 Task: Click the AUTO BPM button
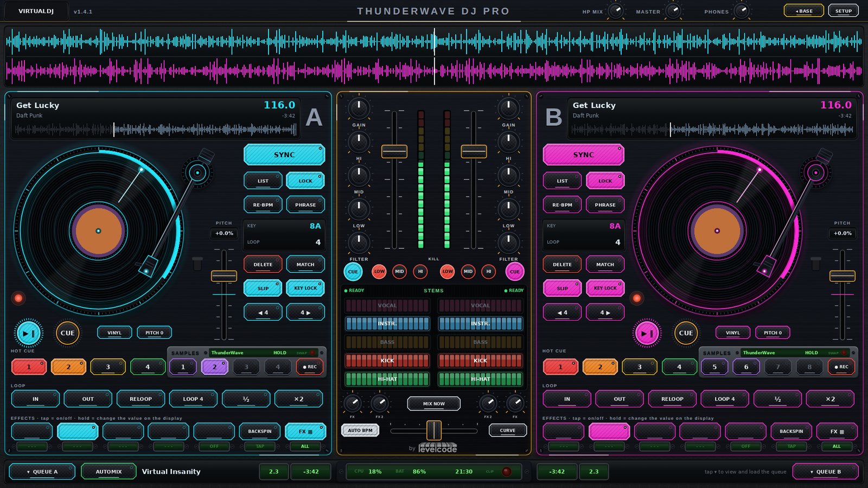360,431
